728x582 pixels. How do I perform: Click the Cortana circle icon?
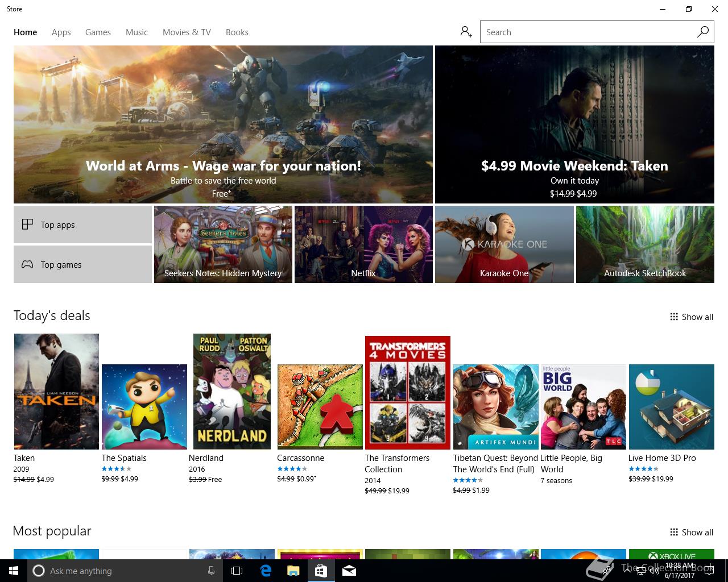pyautogui.click(x=39, y=571)
